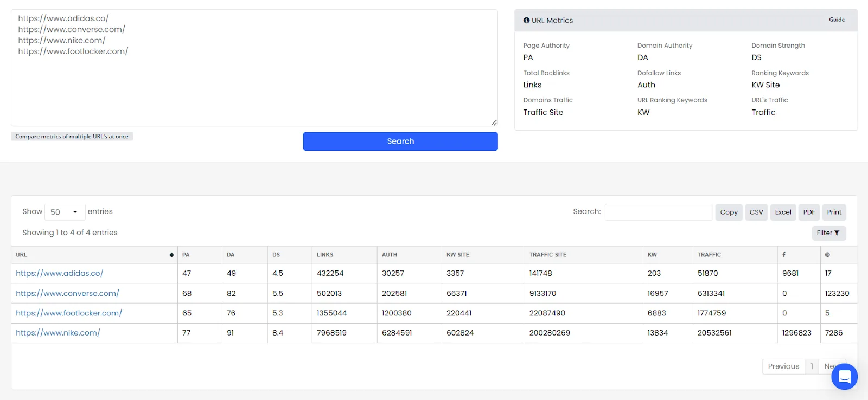Click the Pinterest shares column header icon
868x400 pixels.
[827, 255]
